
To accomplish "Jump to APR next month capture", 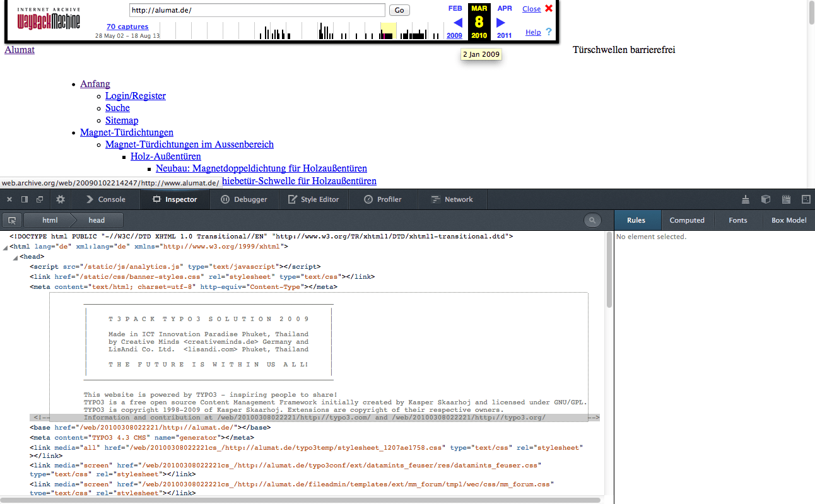I will [505, 8].
